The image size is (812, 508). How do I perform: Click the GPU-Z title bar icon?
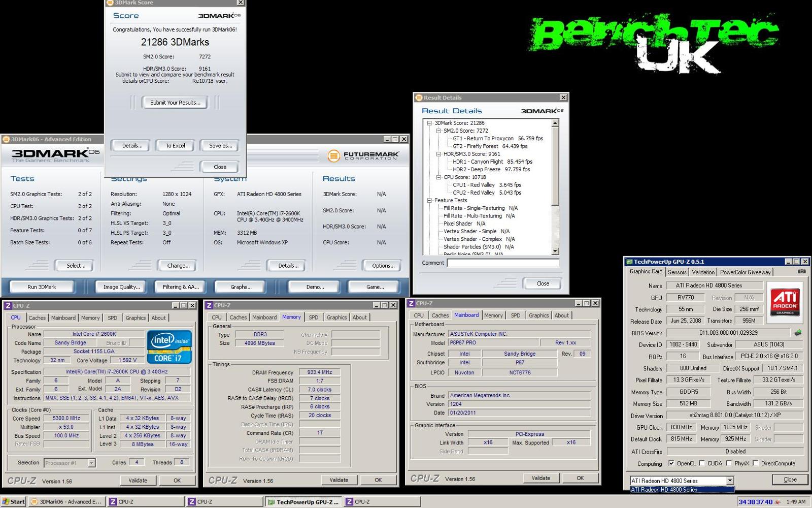point(629,262)
